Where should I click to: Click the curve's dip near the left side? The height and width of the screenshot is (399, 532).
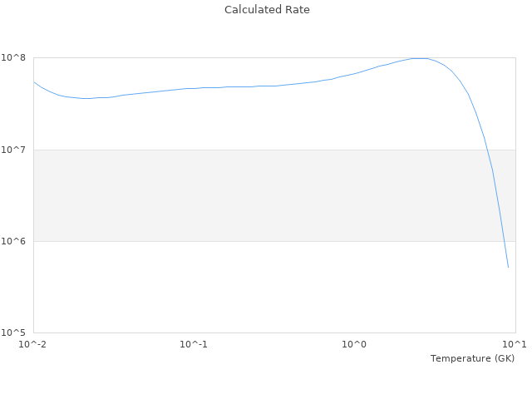[x=86, y=98]
